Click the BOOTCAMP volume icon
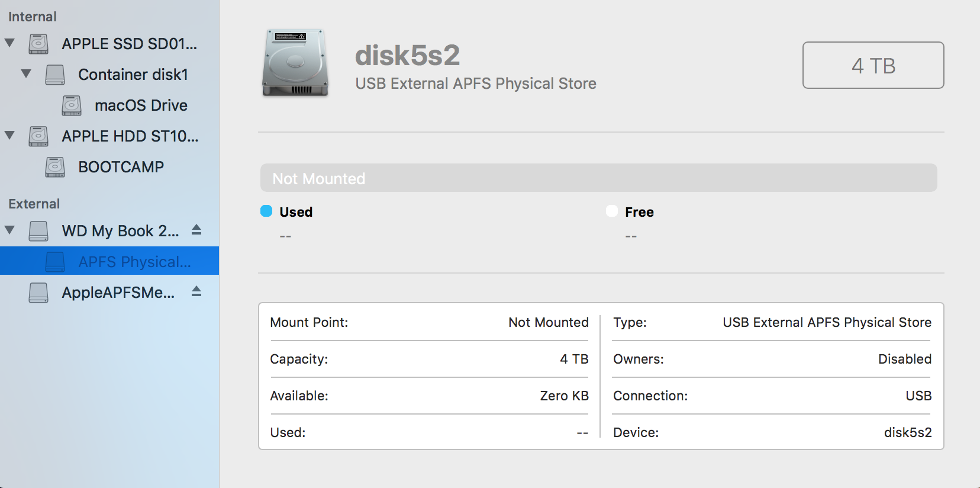 (55, 167)
